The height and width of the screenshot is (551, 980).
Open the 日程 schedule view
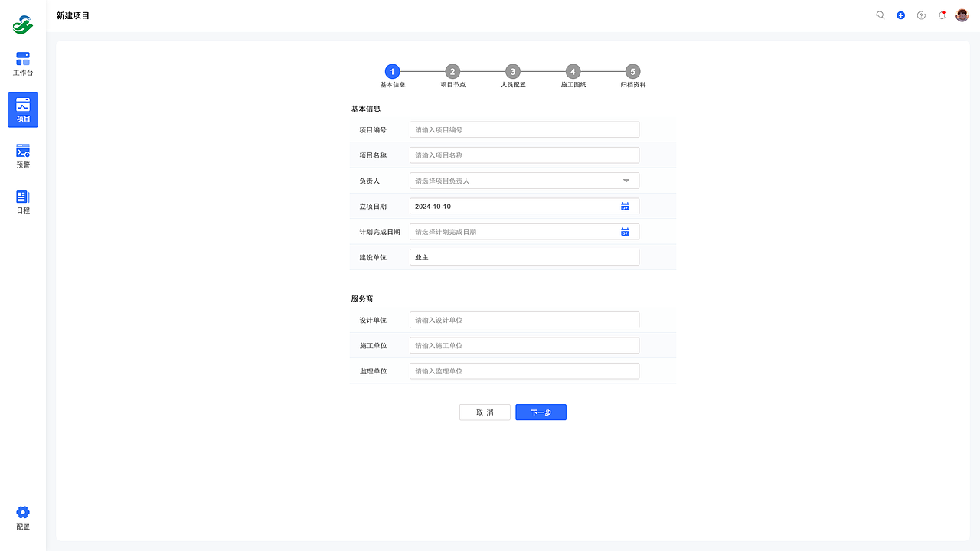(22, 201)
